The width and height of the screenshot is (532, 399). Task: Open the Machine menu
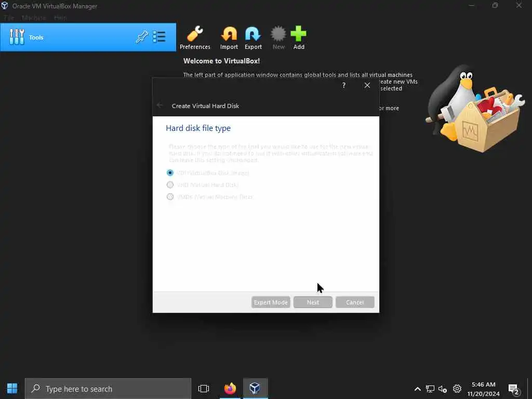click(34, 18)
